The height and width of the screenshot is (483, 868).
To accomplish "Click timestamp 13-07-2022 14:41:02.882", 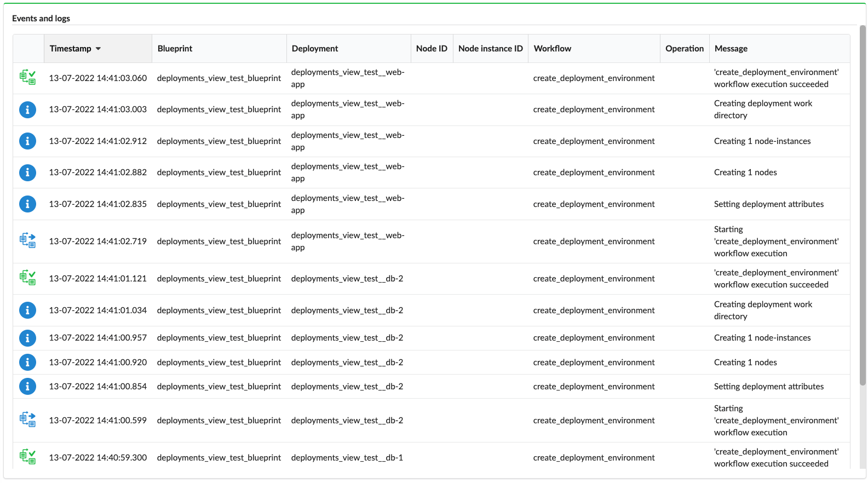I will click(98, 172).
